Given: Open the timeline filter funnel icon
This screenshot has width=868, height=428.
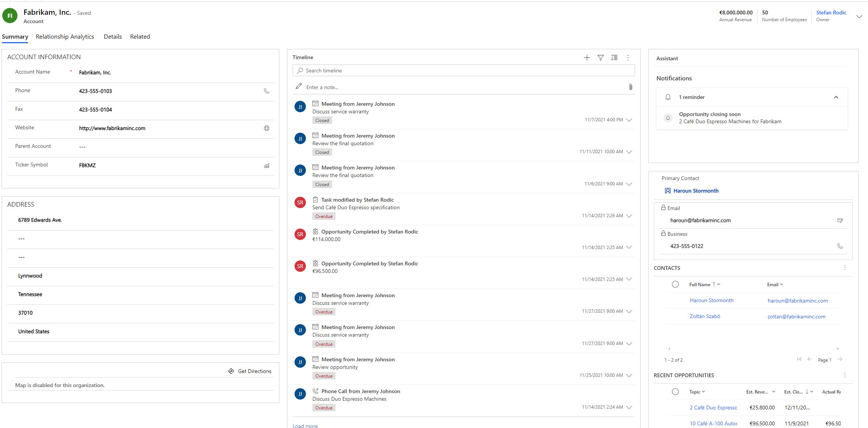Looking at the screenshot, I should [x=600, y=58].
